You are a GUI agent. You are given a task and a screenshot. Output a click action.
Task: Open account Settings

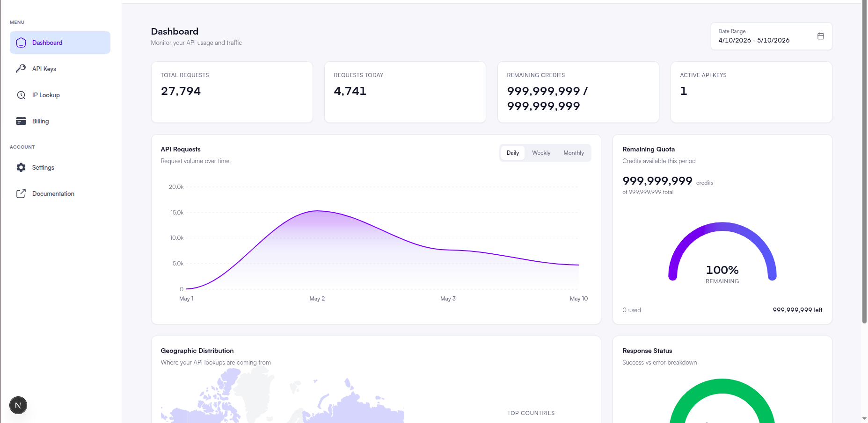(60, 167)
